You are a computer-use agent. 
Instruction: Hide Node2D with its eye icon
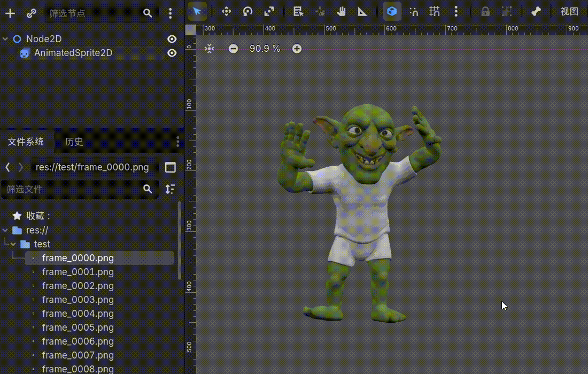[x=172, y=39]
